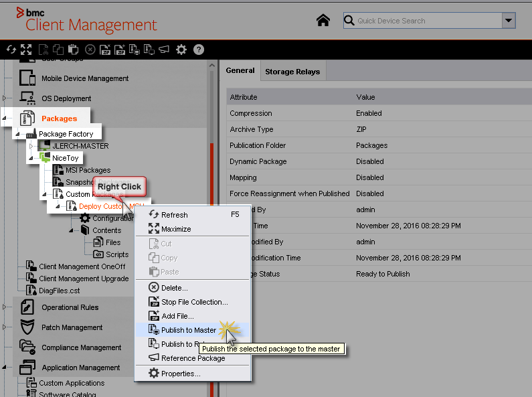Select Client Management Upgrade package
Viewport: 532px width, 397px height.
[x=84, y=279]
